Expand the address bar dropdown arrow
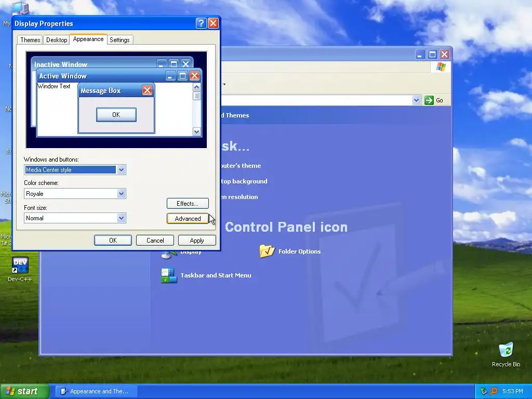Image resolution: width=532 pixels, height=399 pixels. [x=416, y=100]
